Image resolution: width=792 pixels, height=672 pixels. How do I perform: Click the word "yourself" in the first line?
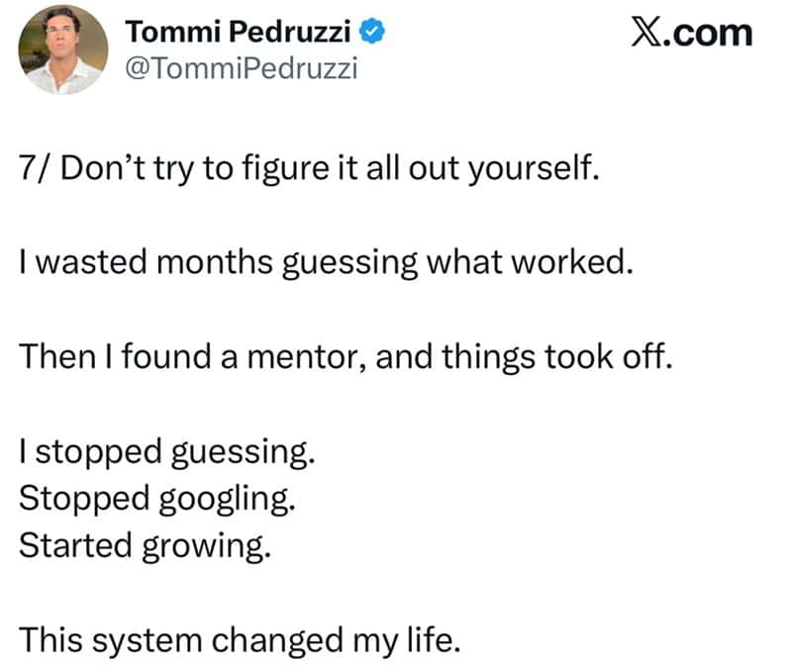click(x=530, y=168)
